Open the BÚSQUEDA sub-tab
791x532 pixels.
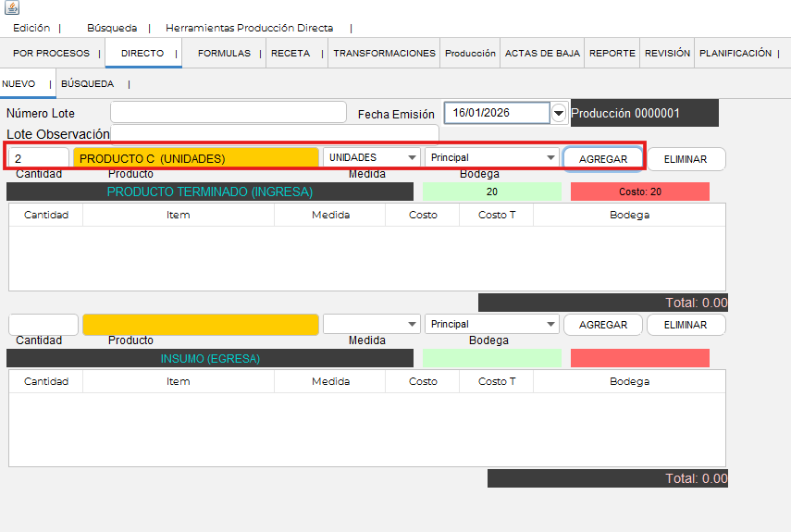pyautogui.click(x=87, y=84)
